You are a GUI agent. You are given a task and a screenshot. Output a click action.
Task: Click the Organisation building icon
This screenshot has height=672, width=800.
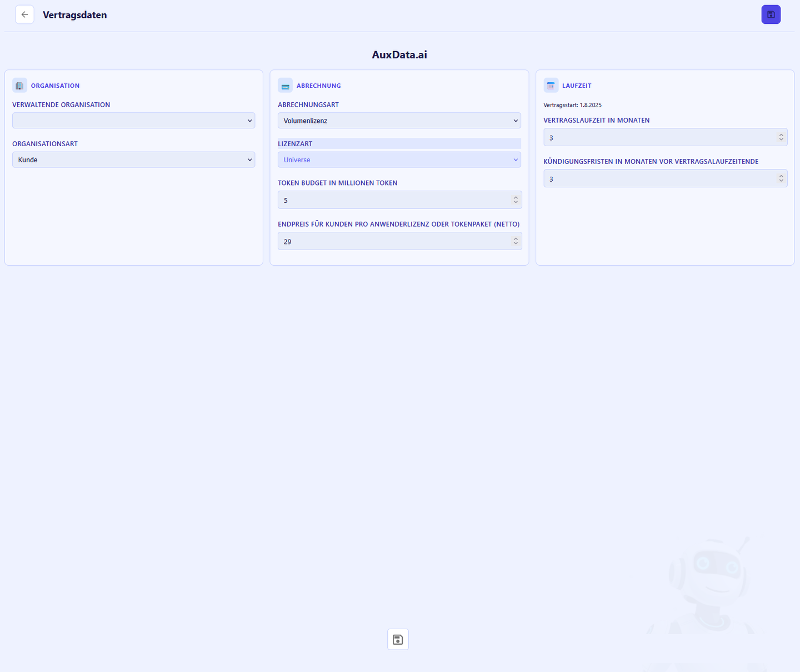19,86
